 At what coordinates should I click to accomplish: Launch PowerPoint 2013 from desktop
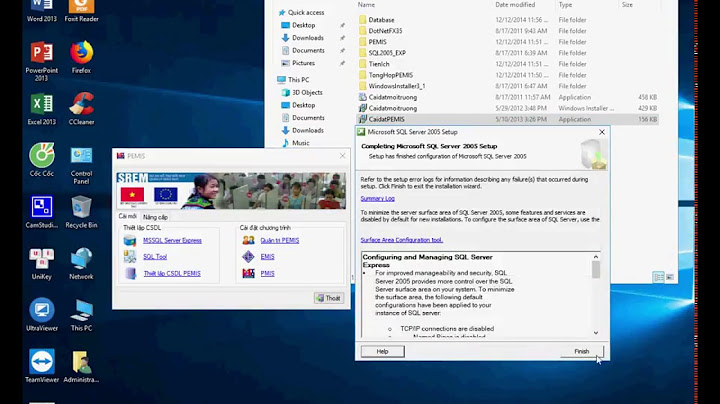tap(41, 61)
